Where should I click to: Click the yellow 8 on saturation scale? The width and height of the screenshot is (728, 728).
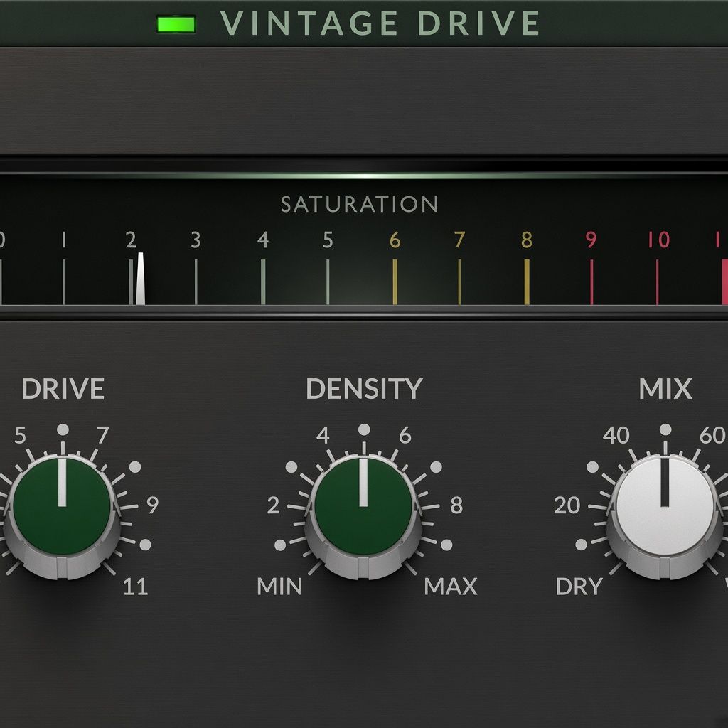click(x=527, y=240)
